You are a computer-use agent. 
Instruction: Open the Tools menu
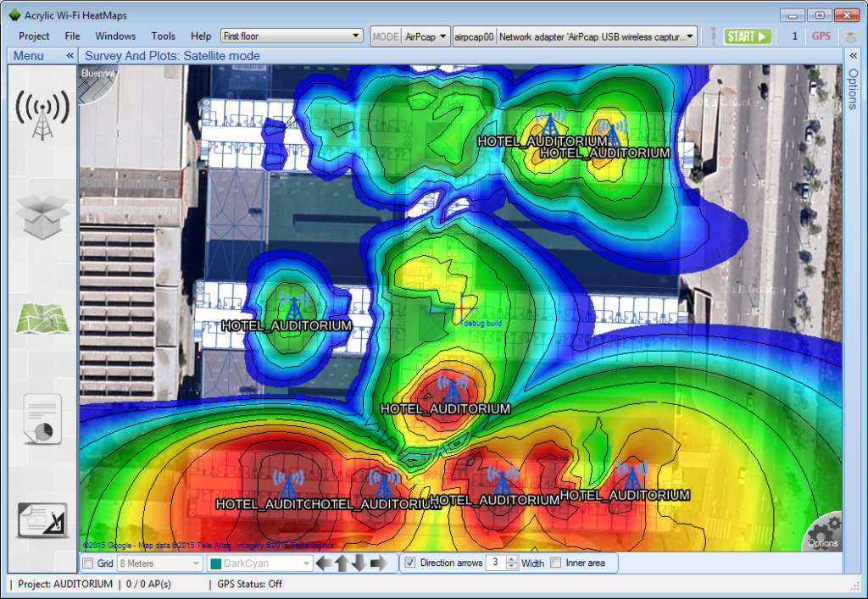163,36
